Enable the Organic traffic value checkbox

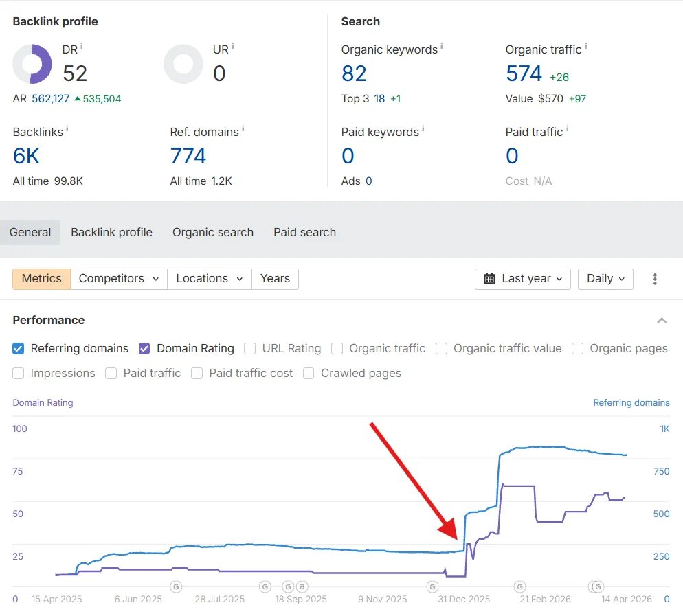(441, 348)
